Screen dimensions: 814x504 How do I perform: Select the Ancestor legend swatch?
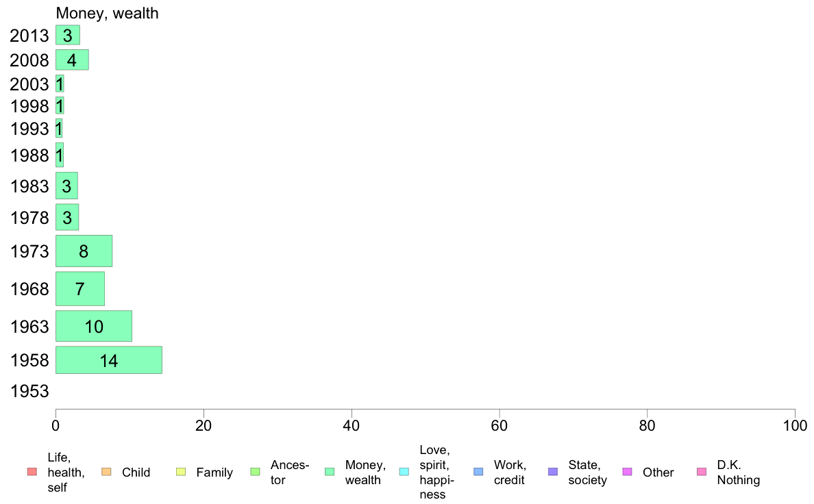255,472
